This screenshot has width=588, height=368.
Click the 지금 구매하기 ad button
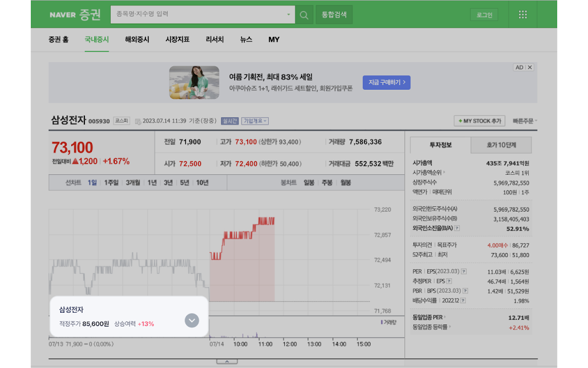(386, 82)
